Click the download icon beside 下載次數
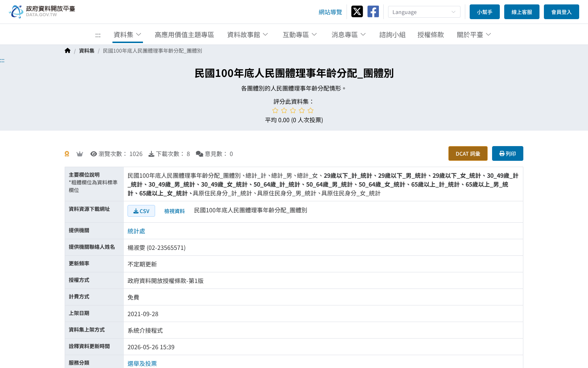Viewport: 588px width, 368px height. click(x=151, y=154)
